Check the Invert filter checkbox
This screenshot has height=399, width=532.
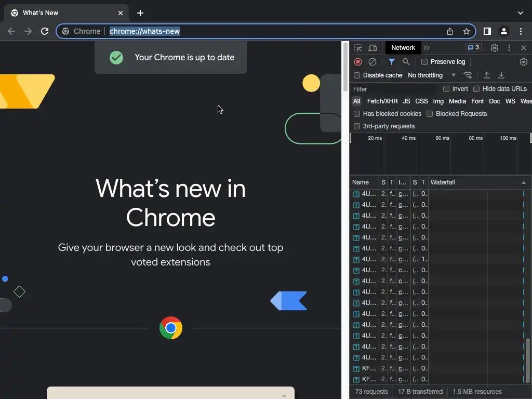pos(446,89)
